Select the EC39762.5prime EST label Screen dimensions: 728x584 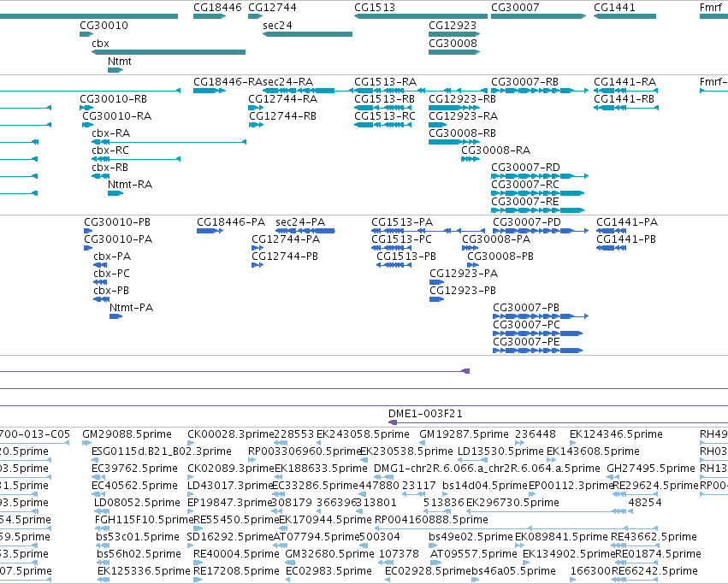click(x=134, y=469)
